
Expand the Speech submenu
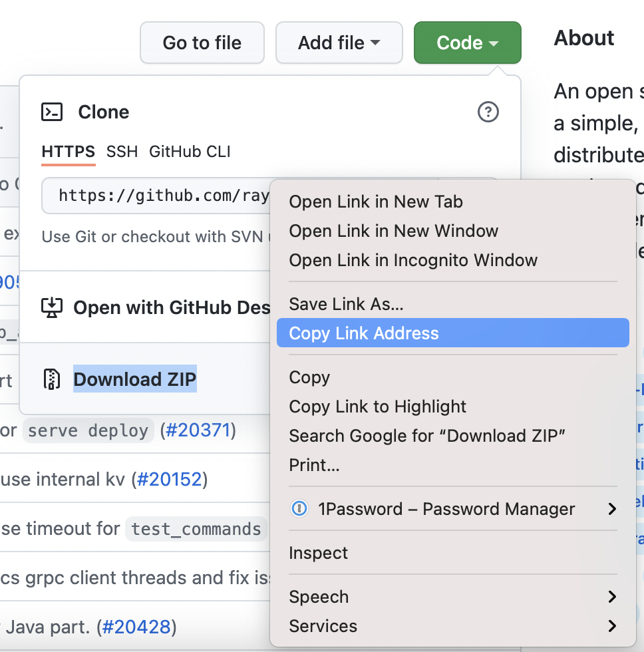coord(612,597)
